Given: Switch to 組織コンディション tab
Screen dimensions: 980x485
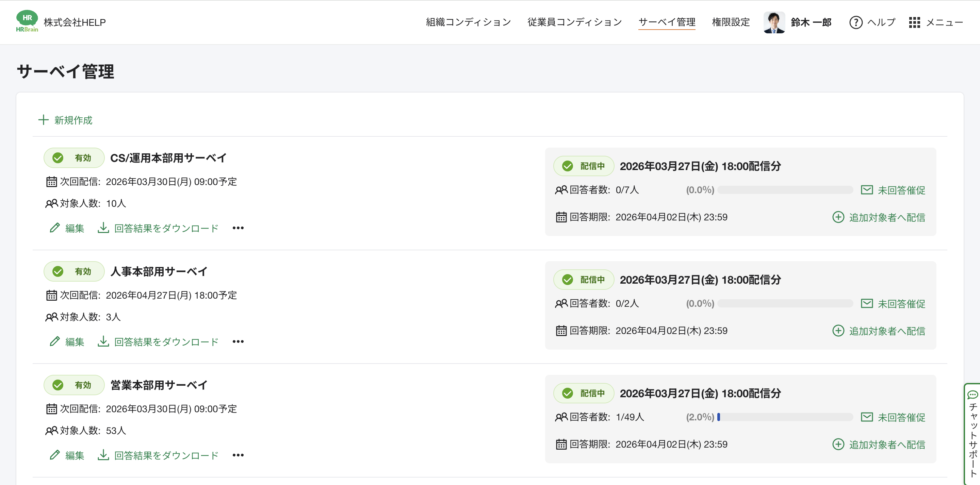Looking at the screenshot, I should 468,22.
